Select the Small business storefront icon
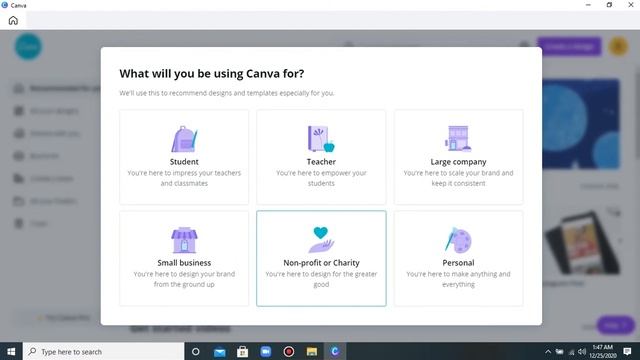Screen dimensions: 640x360 184,240
